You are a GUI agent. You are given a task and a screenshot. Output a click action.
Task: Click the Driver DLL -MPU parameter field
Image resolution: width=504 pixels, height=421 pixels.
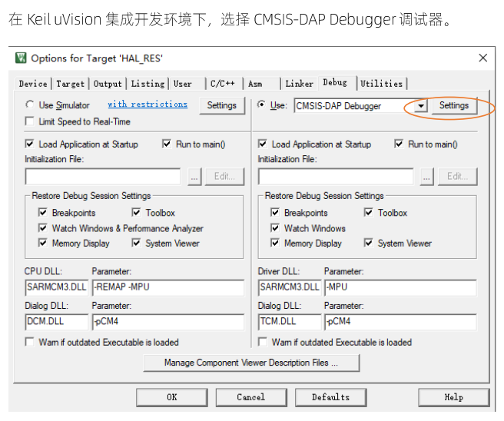pyautogui.click(x=401, y=287)
